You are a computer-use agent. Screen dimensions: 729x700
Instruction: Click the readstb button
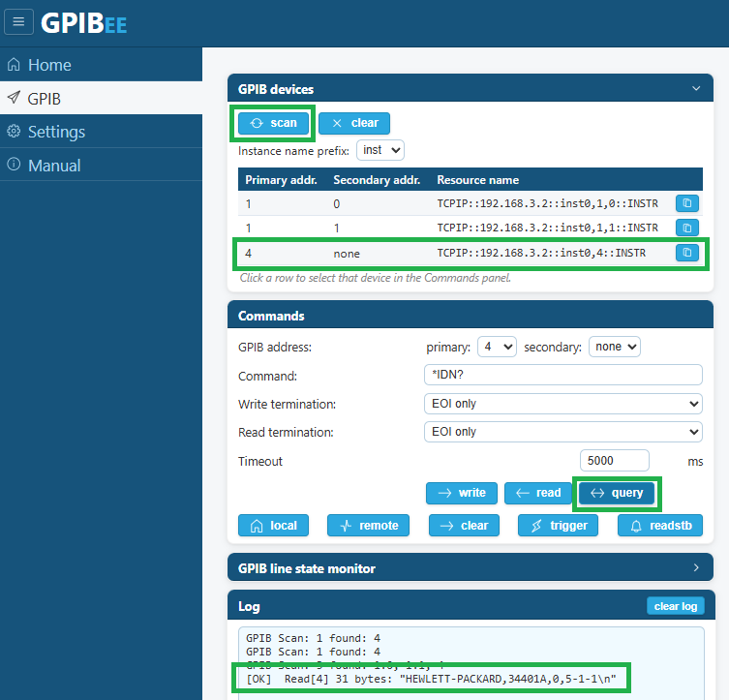coord(660,525)
